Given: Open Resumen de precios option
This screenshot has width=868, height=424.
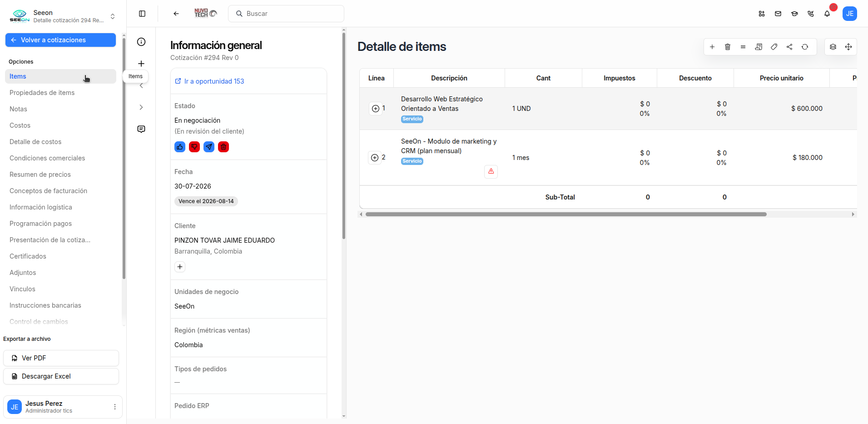Looking at the screenshot, I should (60, 175).
